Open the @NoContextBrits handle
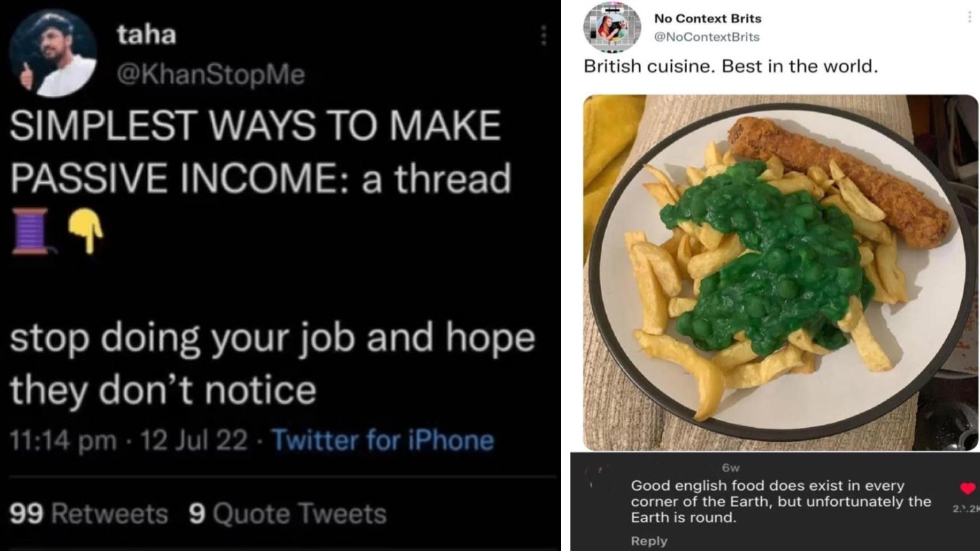Screen dimensions: 980x551 point(707,37)
